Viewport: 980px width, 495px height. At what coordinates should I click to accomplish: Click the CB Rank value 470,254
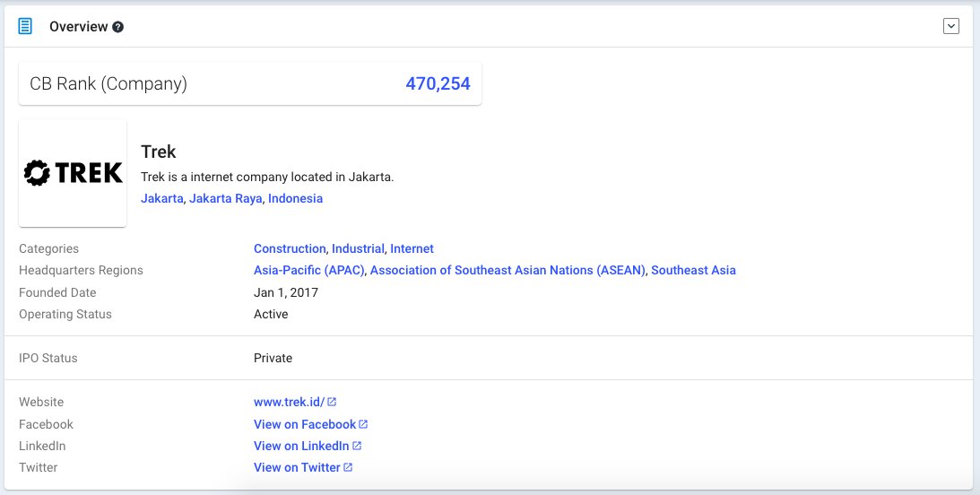[438, 83]
